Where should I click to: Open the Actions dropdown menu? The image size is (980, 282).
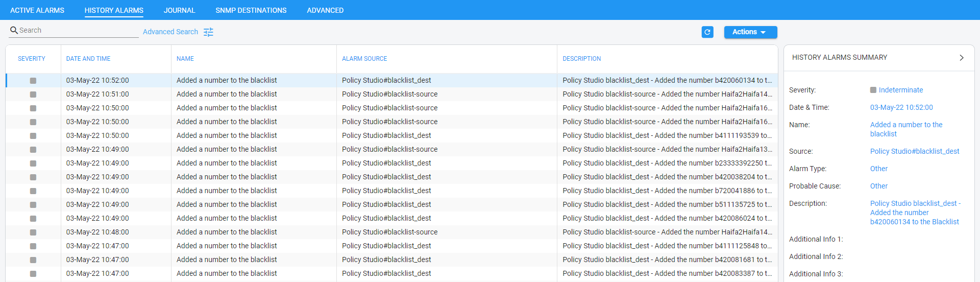pyautogui.click(x=750, y=32)
